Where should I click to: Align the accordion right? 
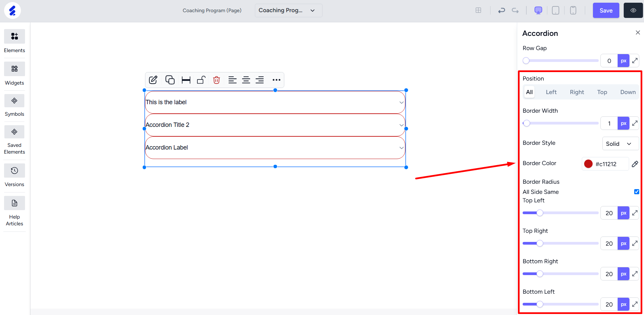[x=260, y=80]
